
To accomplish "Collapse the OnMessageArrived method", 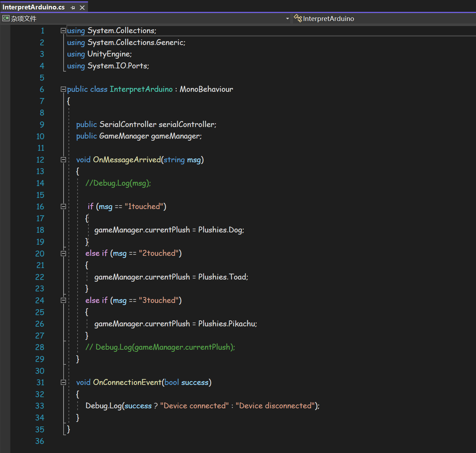I will tap(63, 160).
